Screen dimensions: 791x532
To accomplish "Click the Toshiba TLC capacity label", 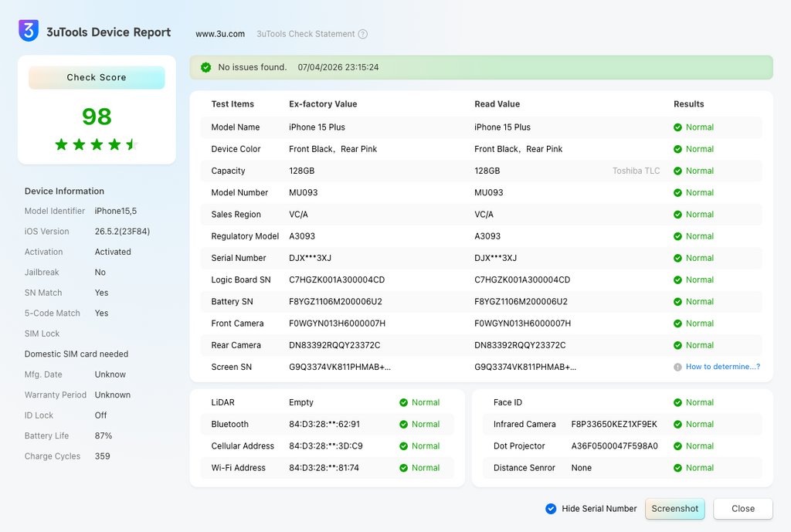I will (636, 171).
